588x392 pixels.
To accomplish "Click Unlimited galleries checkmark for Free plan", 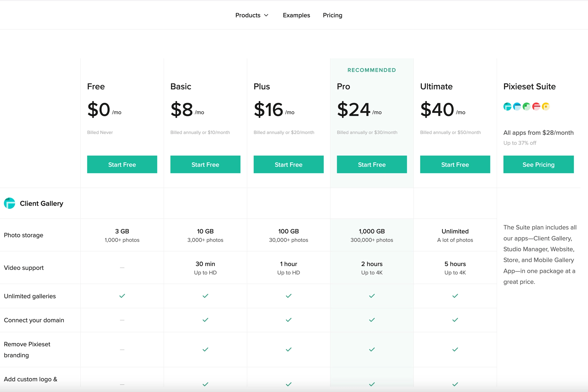I will point(122,296).
